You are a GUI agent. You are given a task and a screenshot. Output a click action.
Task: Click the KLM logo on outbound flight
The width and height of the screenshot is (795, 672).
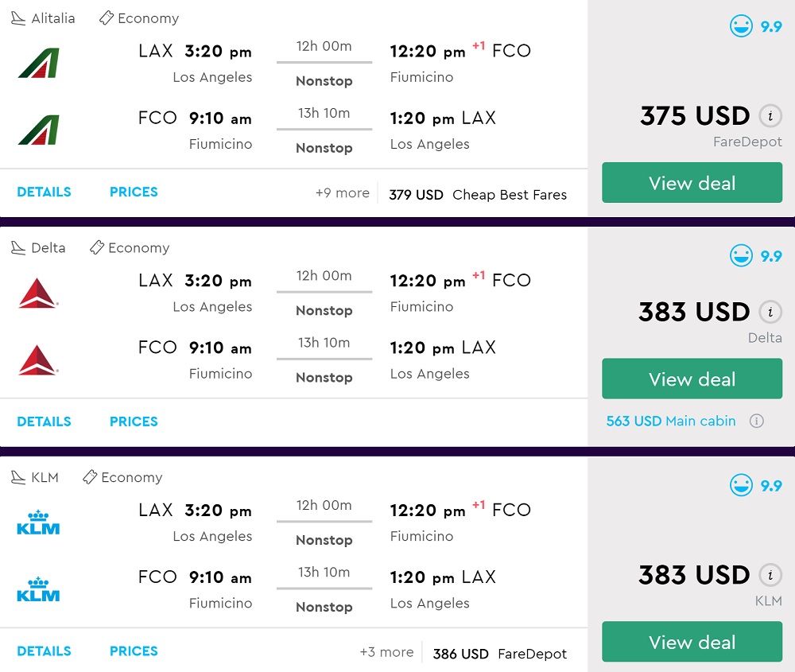[x=38, y=522]
